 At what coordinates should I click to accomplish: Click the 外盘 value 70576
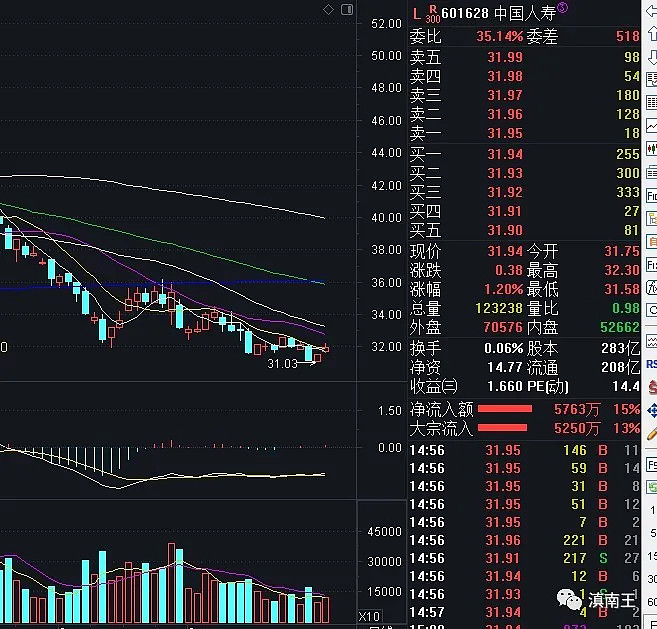(x=503, y=327)
